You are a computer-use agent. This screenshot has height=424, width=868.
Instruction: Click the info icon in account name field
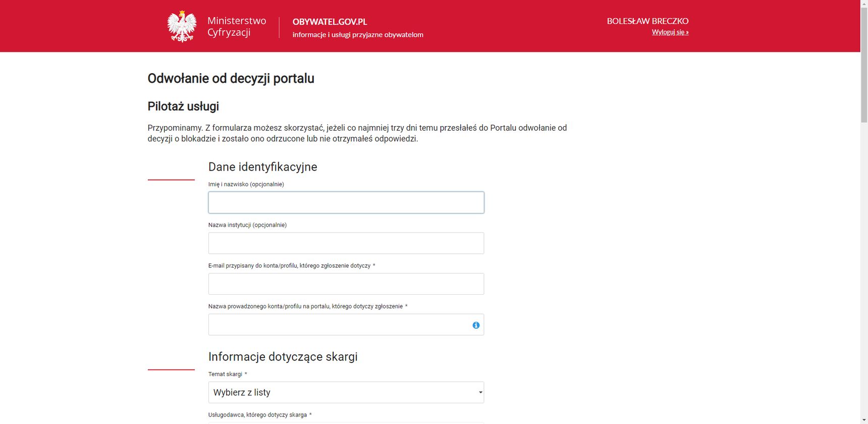476,325
